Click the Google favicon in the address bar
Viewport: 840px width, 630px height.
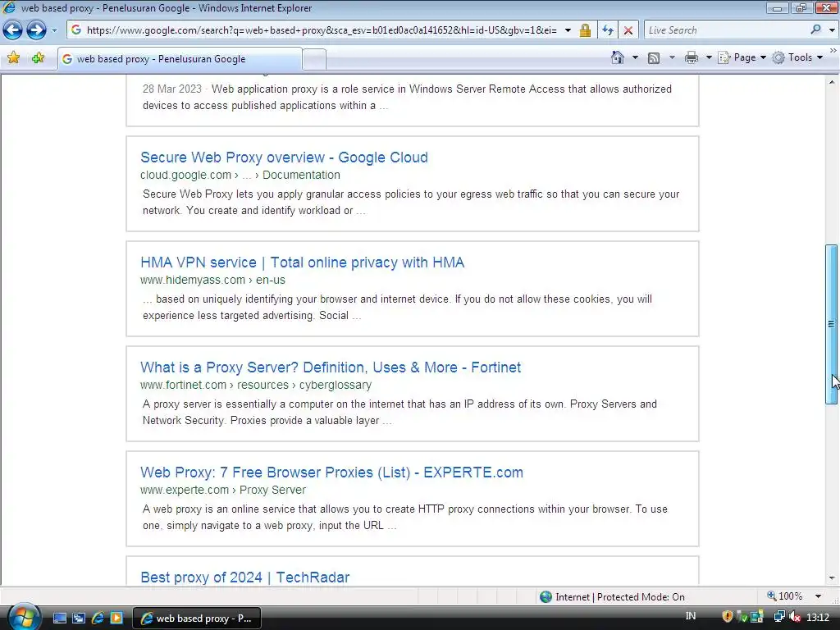pos(76,30)
